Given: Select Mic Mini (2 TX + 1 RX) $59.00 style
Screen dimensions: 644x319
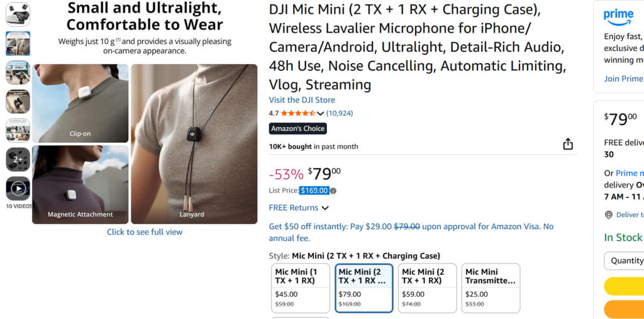Looking at the screenshot, I should click(427, 288).
